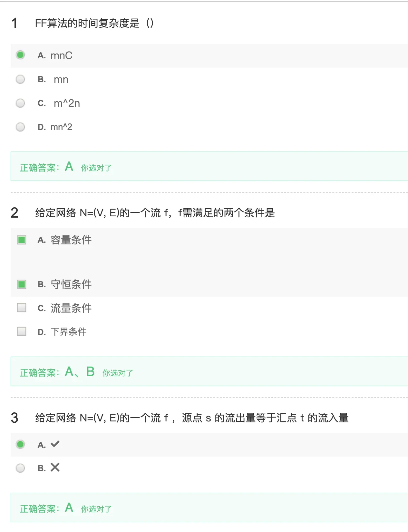Image resolution: width=408 pixels, height=532 pixels.
Task: Toggle the 守恒条件 checkbox
Action: 22,284
